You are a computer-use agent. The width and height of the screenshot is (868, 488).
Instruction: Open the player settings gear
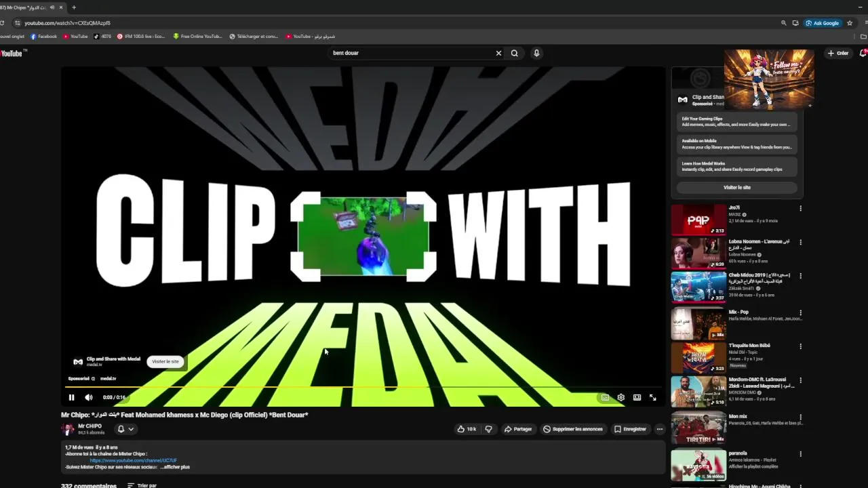(620, 397)
